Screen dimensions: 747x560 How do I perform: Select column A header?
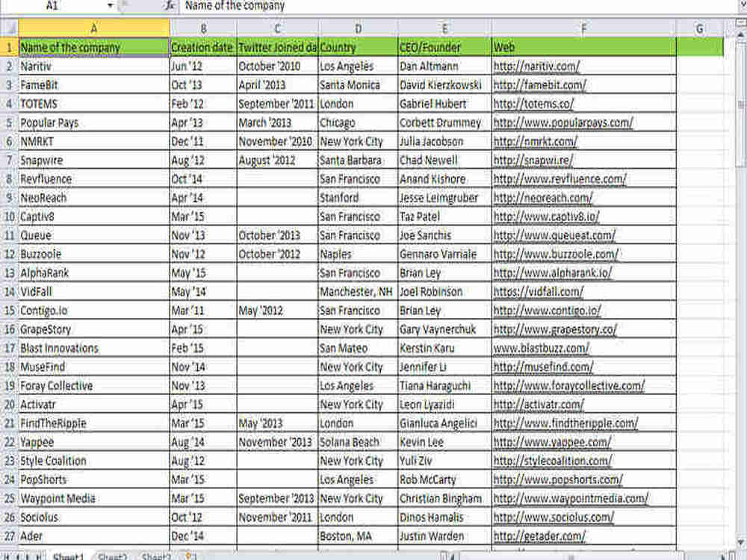(x=94, y=28)
